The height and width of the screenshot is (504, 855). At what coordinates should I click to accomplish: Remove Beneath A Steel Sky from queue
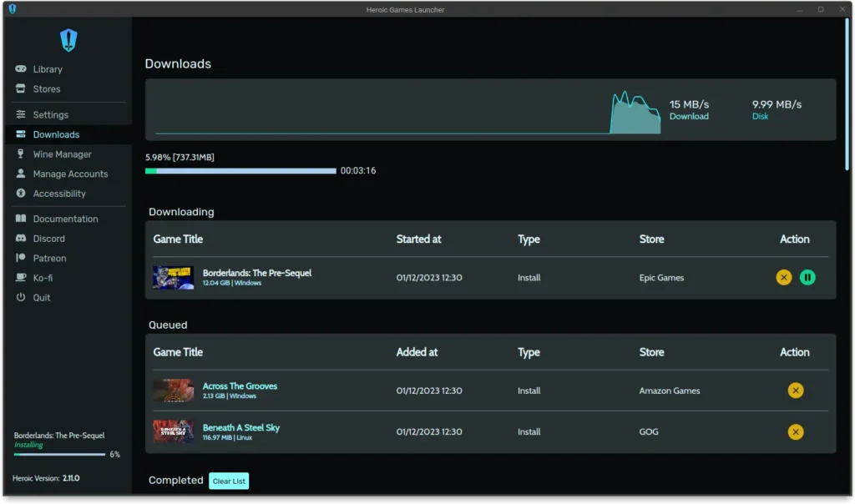pyautogui.click(x=795, y=431)
